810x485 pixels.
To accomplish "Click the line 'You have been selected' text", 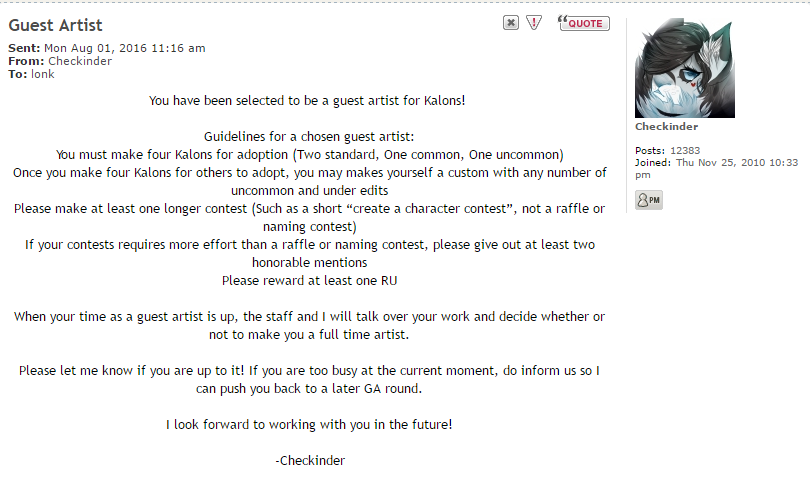I will [307, 100].
